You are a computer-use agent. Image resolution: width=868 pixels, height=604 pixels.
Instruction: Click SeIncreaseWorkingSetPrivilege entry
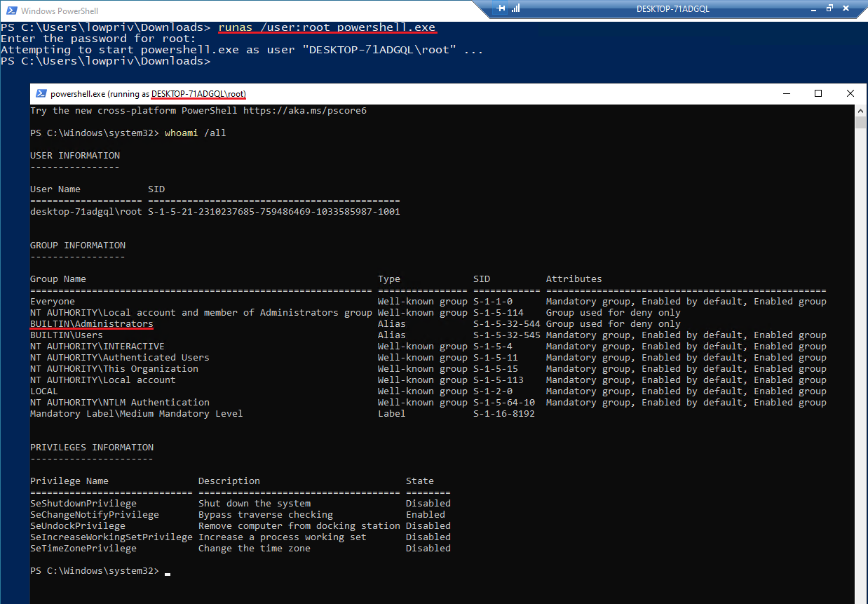point(111,537)
